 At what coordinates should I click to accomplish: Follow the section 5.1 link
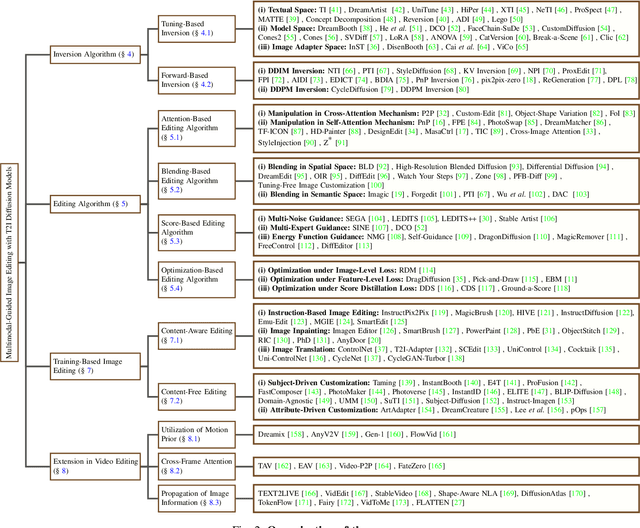click(174, 137)
